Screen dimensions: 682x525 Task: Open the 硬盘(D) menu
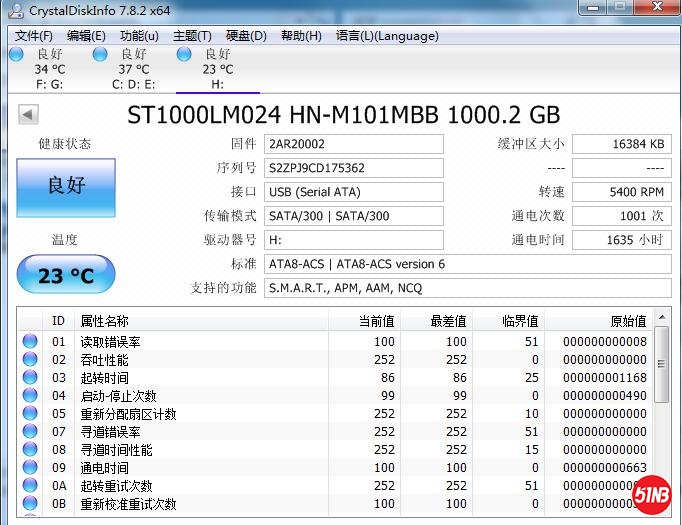[x=246, y=36]
